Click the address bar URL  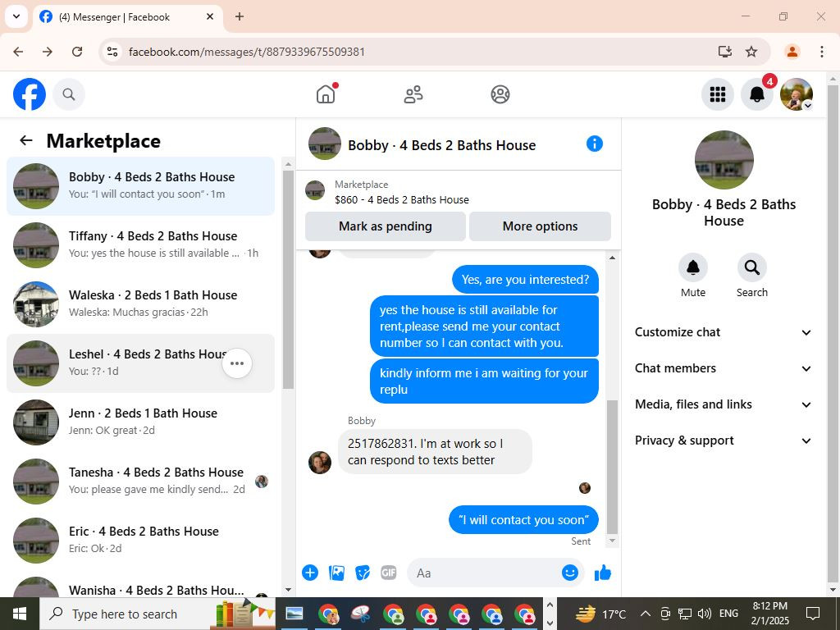pos(247,52)
